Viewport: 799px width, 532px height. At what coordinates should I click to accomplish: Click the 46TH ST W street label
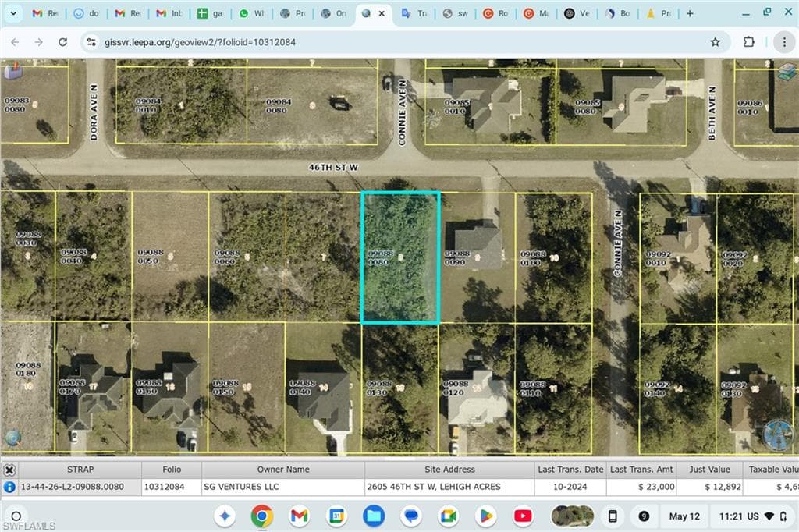(x=333, y=167)
